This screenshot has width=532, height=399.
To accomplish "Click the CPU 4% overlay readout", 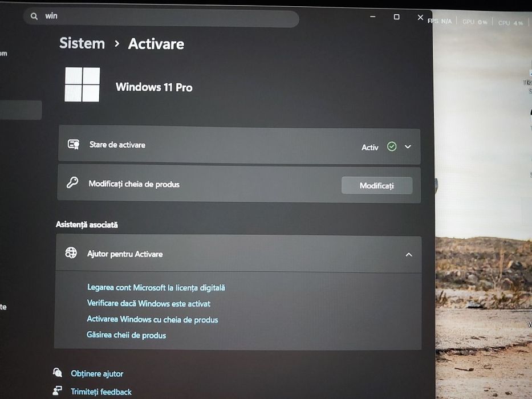I will (511, 23).
